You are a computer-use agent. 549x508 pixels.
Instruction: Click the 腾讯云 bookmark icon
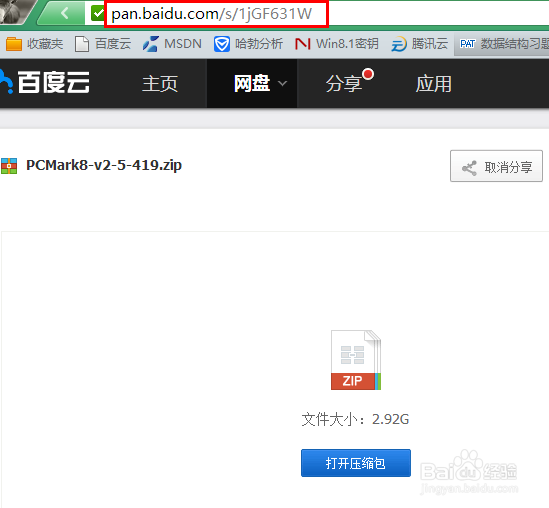[399, 44]
